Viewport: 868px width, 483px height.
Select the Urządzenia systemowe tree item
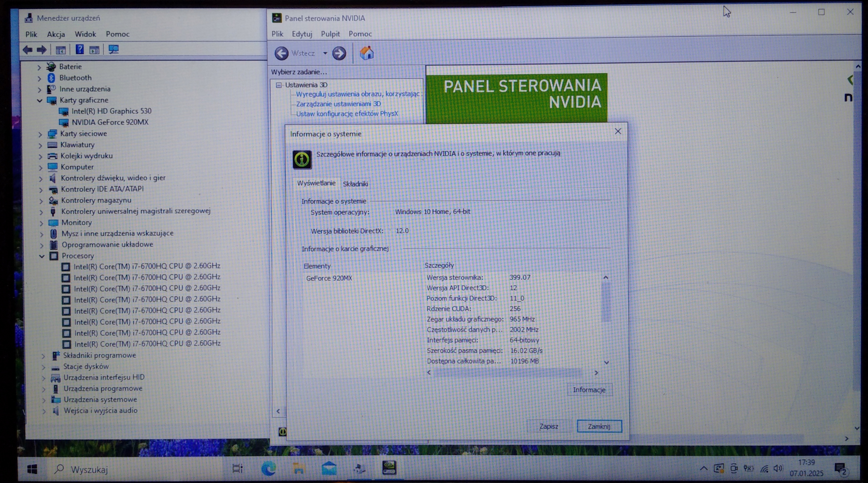(100, 400)
